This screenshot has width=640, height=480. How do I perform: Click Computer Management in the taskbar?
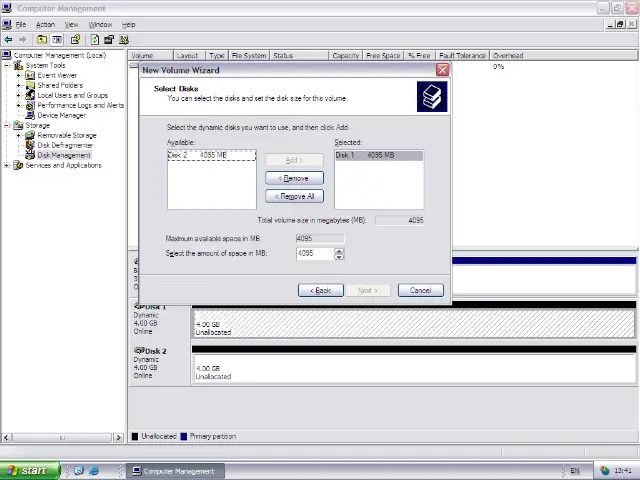[175, 471]
